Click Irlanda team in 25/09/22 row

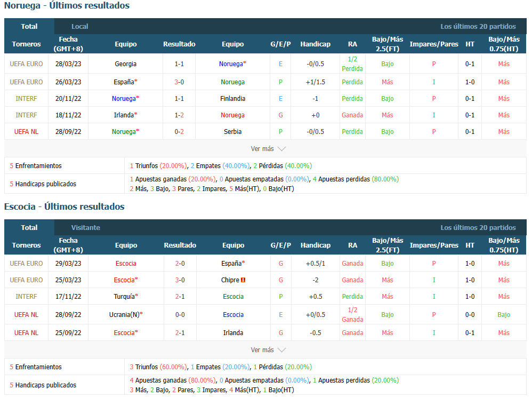click(233, 333)
